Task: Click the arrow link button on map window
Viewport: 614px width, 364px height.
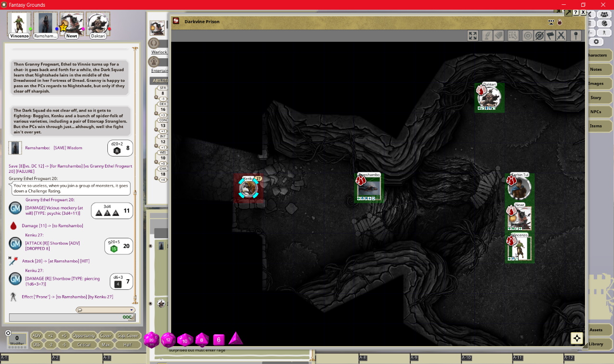Action: tap(569, 13)
